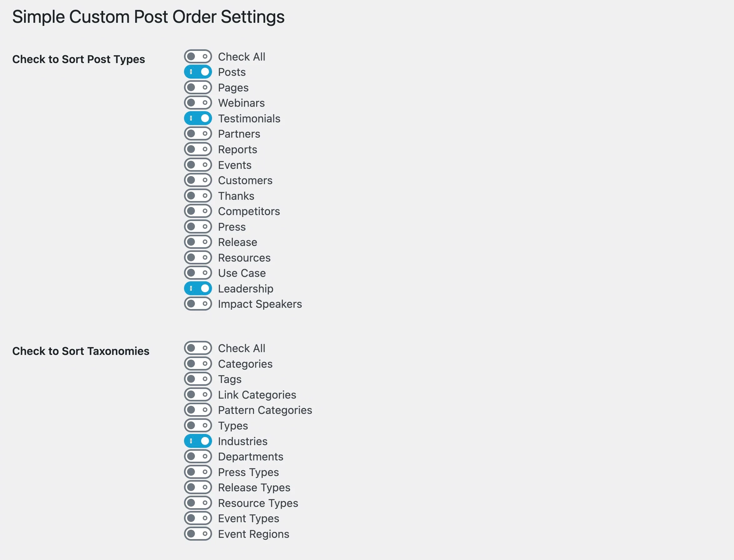The image size is (734, 560).
Task: Disable the Testimonials toggle
Action: click(198, 118)
